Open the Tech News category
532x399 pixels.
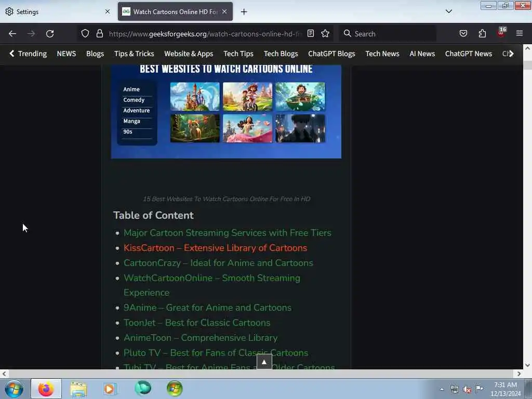(x=382, y=54)
